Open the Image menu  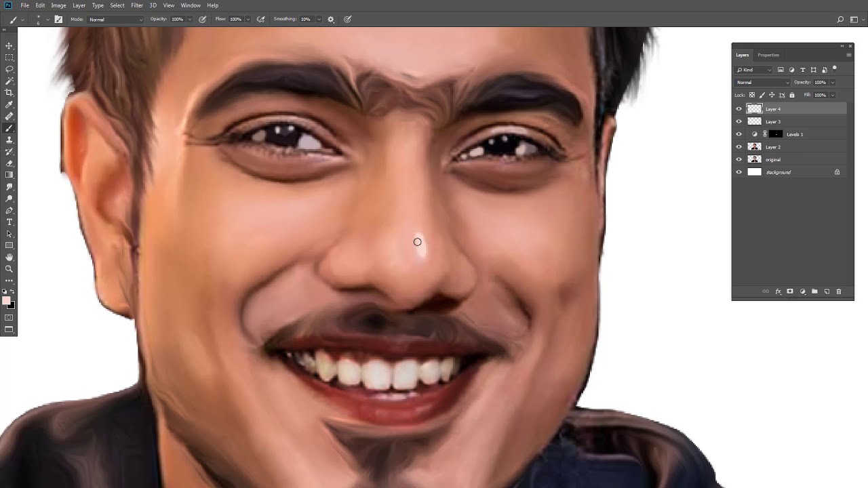(x=59, y=5)
